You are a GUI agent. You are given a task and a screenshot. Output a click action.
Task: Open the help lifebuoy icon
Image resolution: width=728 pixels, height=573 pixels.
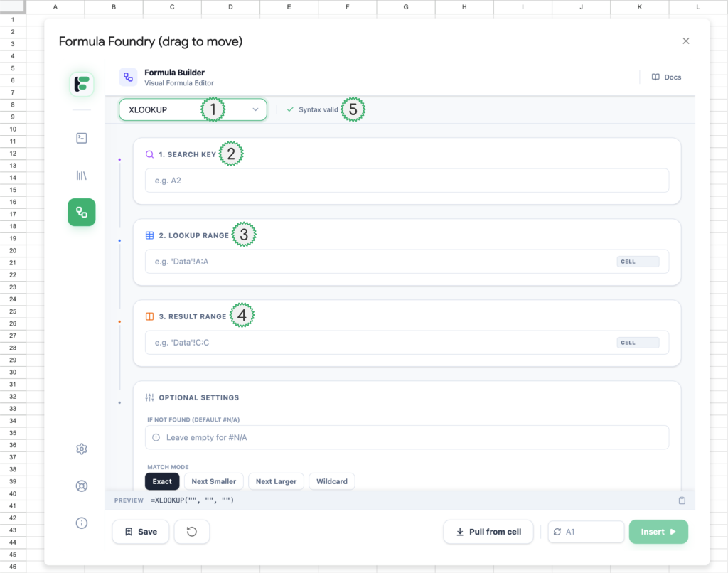coord(82,486)
